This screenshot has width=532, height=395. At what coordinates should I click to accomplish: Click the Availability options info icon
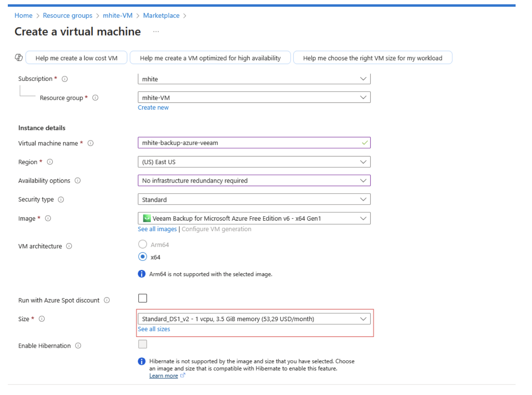tap(78, 181)
